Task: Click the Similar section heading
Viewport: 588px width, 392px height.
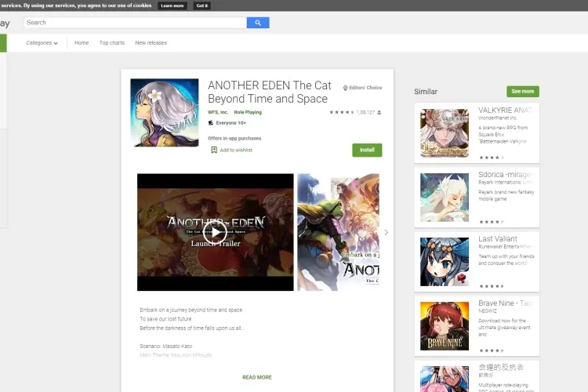Action: [x=426, y=92]
